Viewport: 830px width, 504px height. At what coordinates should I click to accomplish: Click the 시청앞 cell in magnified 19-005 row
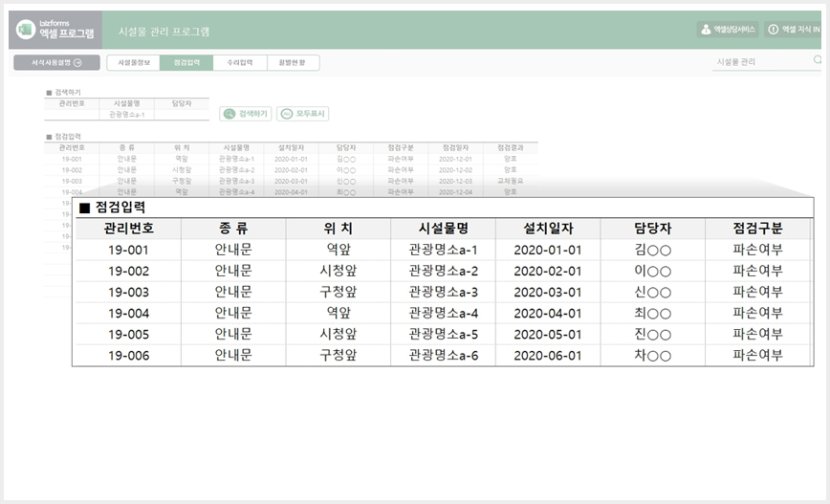pyautogui.click(x=339, y=335)
